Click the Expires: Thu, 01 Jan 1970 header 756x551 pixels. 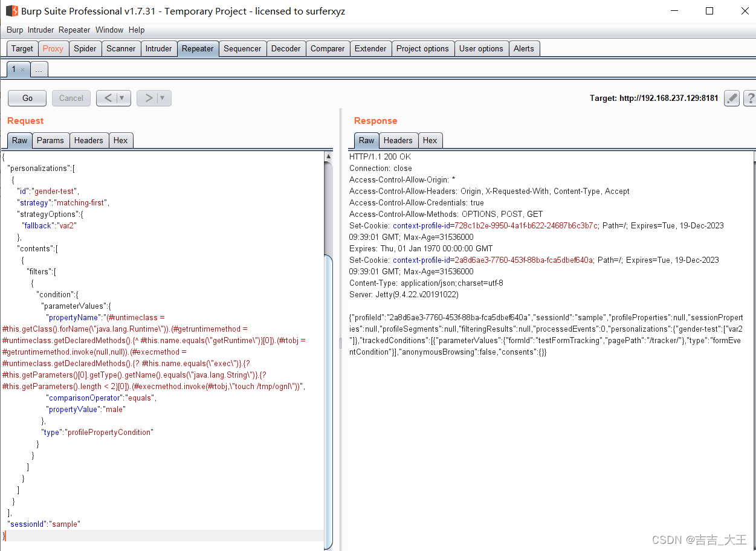click(421, 248)
